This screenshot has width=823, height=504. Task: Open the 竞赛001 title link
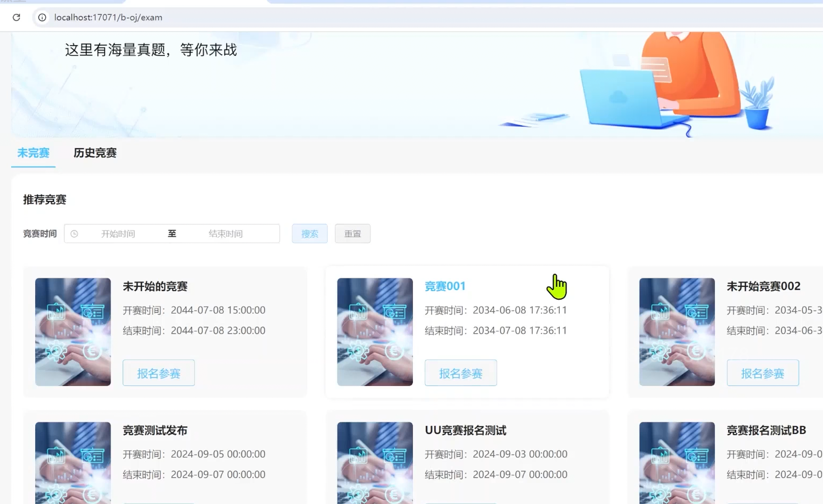[x=445, y=286]
